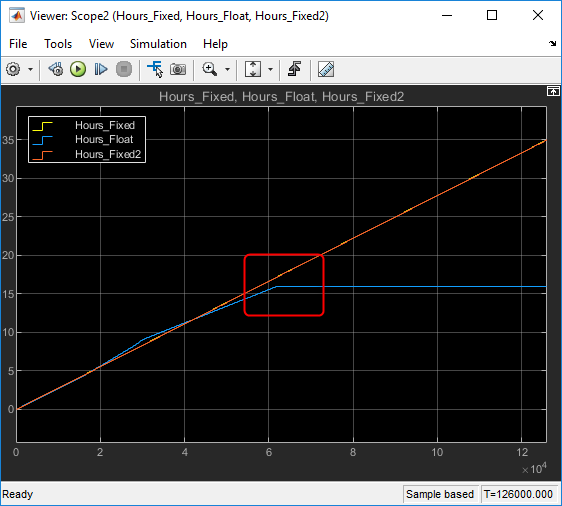
Task: Maximize axes using top-right corner icon
Action: 553,92
